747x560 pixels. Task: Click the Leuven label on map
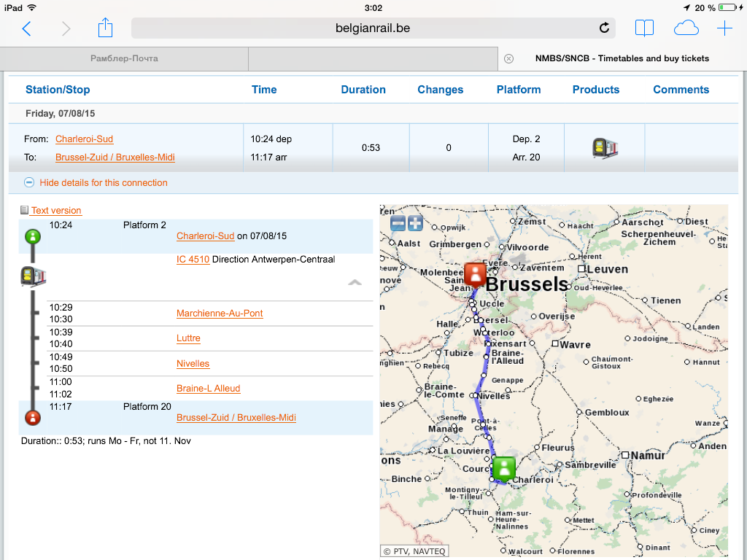[x=608, y=269]
